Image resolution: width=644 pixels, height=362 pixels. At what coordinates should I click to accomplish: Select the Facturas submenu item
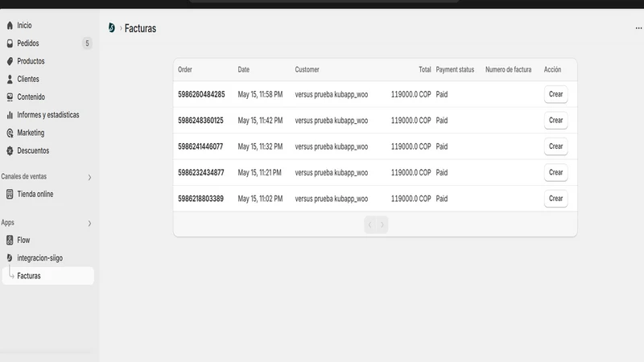(x=47, y=276)
